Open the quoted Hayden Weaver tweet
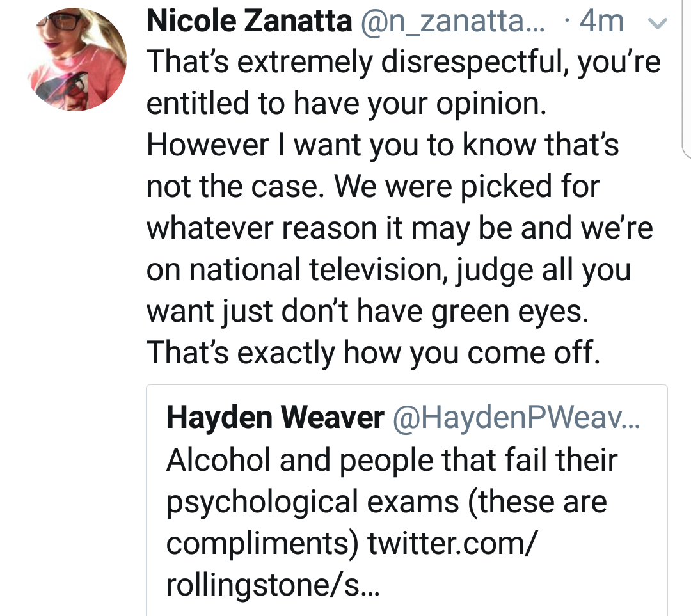The image size is (691, 616). (x=407, y=500)
